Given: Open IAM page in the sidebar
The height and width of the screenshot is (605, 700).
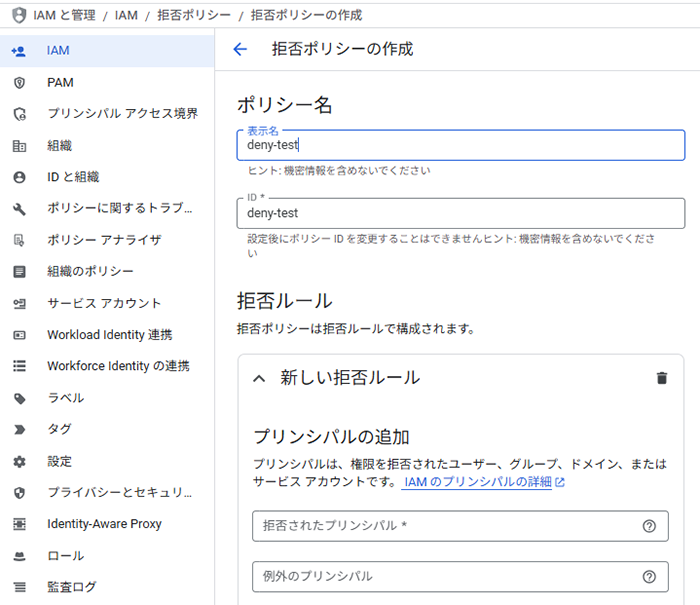Looking at the screenshot, I should point(58,50).
